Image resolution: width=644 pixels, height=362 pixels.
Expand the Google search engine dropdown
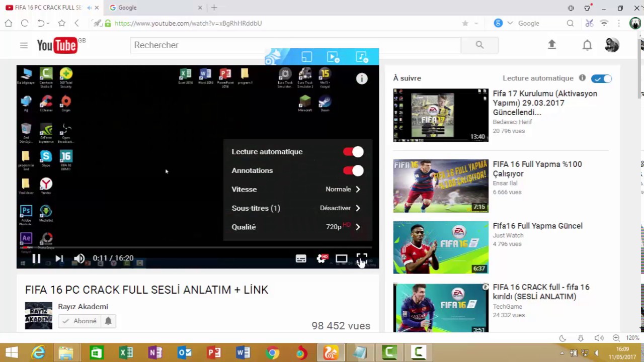click(510, 23)
